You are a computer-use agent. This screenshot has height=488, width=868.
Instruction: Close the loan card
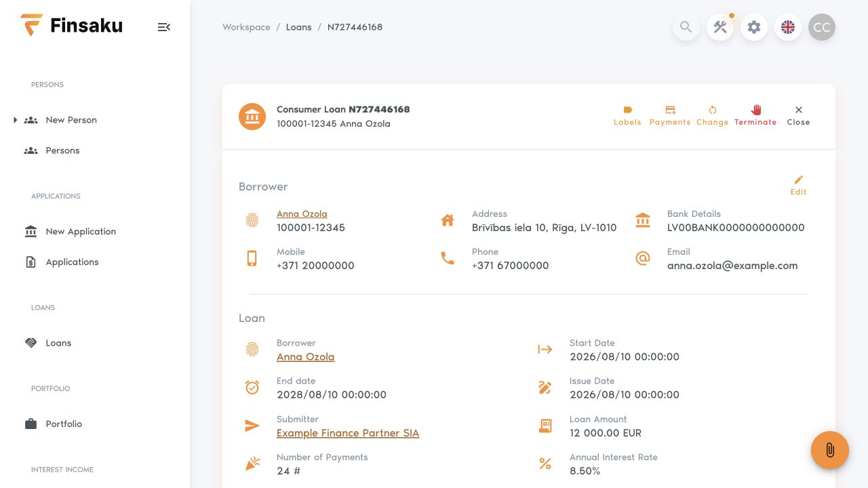[x=798, y=116]
